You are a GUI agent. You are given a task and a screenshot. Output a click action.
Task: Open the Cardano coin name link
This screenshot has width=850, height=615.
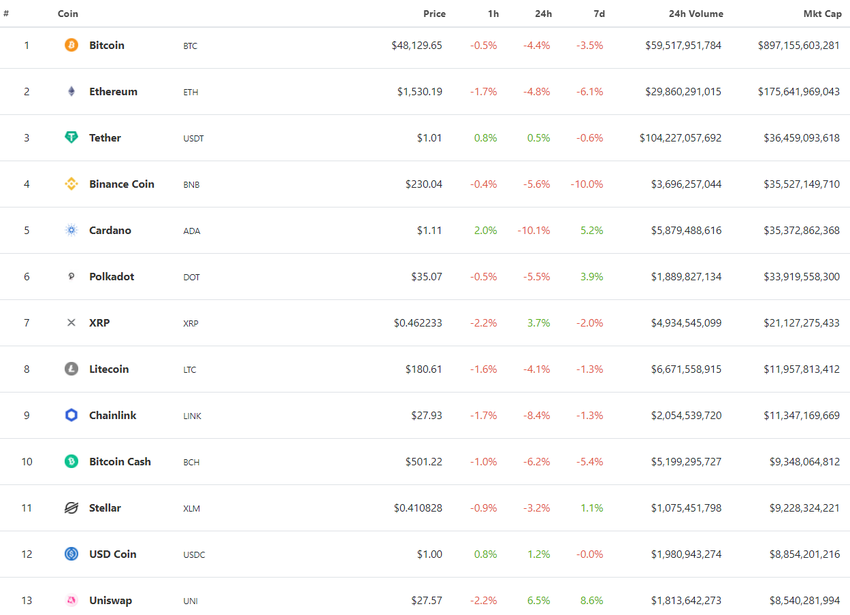click(110, 230)
